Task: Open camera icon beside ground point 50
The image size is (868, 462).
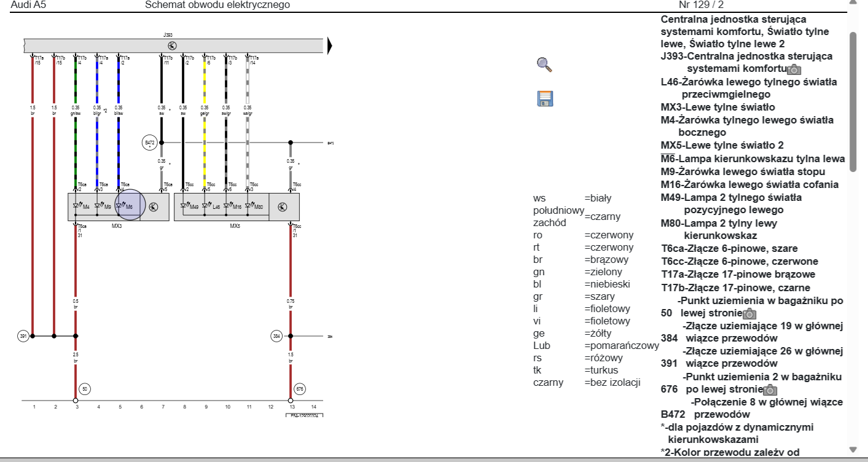Action: pyautogui.click(x=749, y=314)
